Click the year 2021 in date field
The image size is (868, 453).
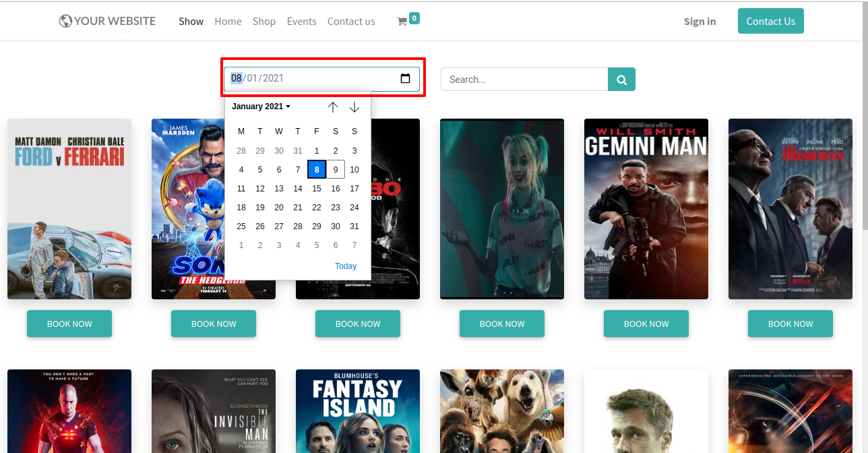coord(273,78)
